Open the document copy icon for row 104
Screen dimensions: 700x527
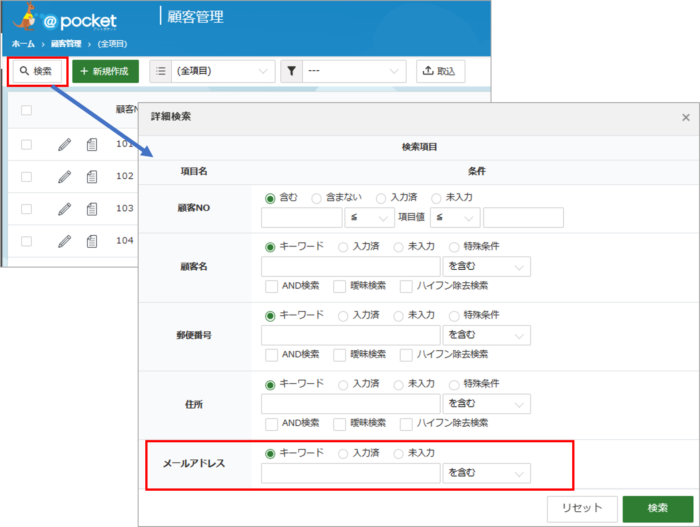pos(92,241)
